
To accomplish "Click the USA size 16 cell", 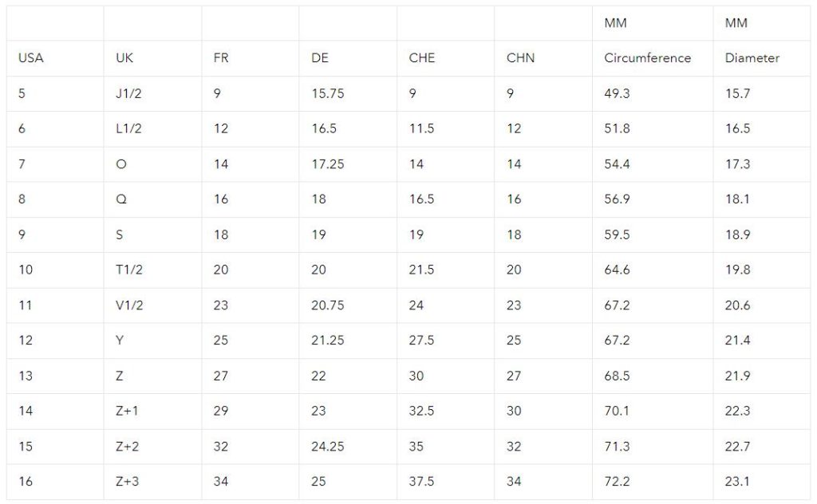I will 26,481.
